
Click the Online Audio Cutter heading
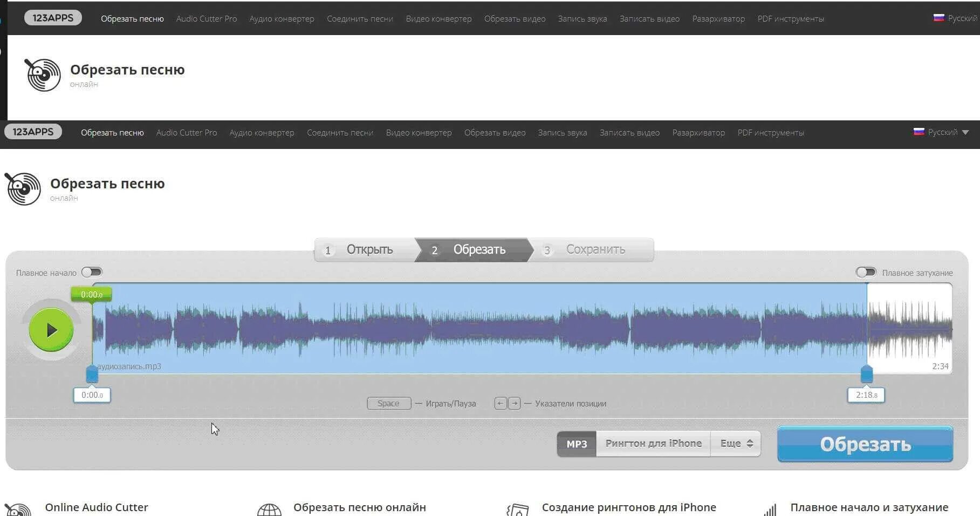pos(97,507)
